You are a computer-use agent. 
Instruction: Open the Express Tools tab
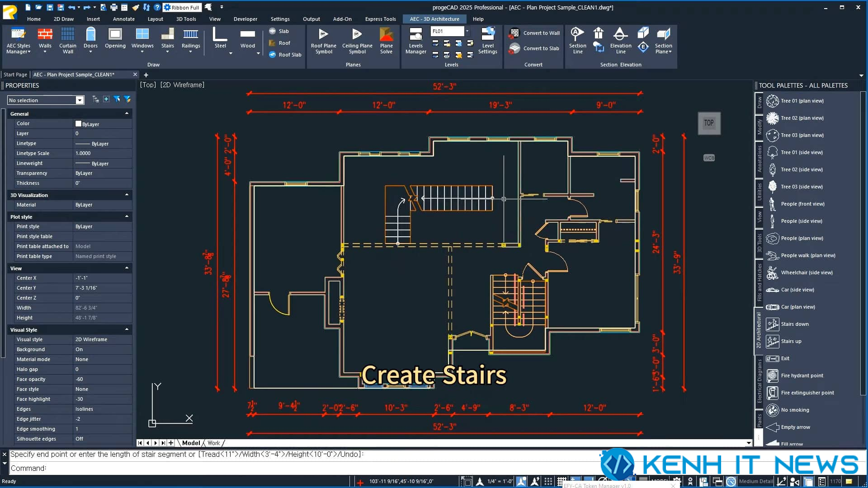point(380,19)
